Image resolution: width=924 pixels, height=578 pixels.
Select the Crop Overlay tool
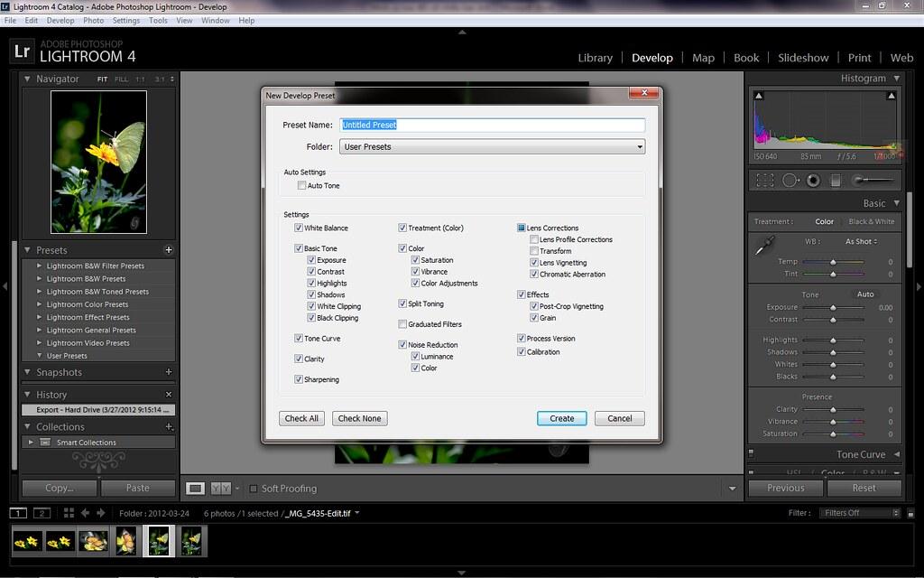(x=765, y=180)
